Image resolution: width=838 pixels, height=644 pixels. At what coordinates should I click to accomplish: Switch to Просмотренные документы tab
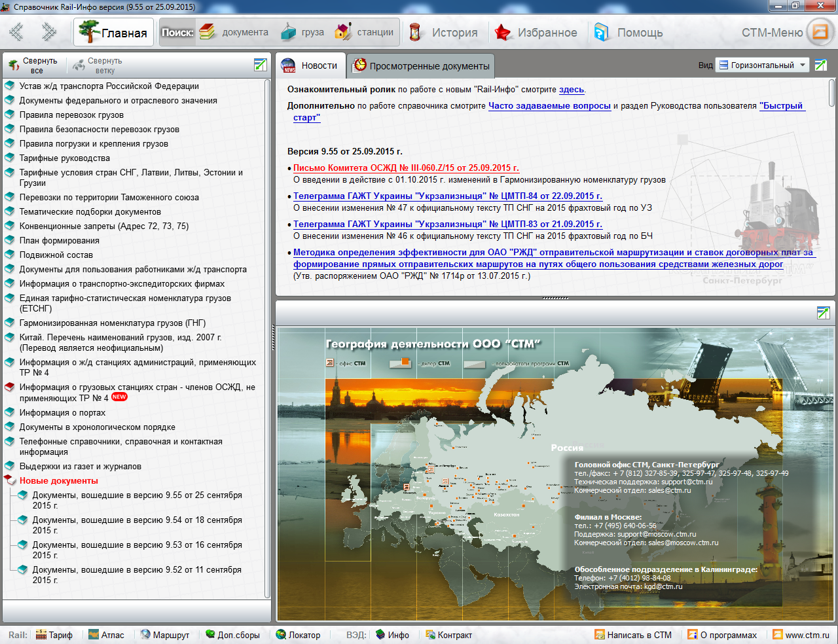click(x=421, y=66)
